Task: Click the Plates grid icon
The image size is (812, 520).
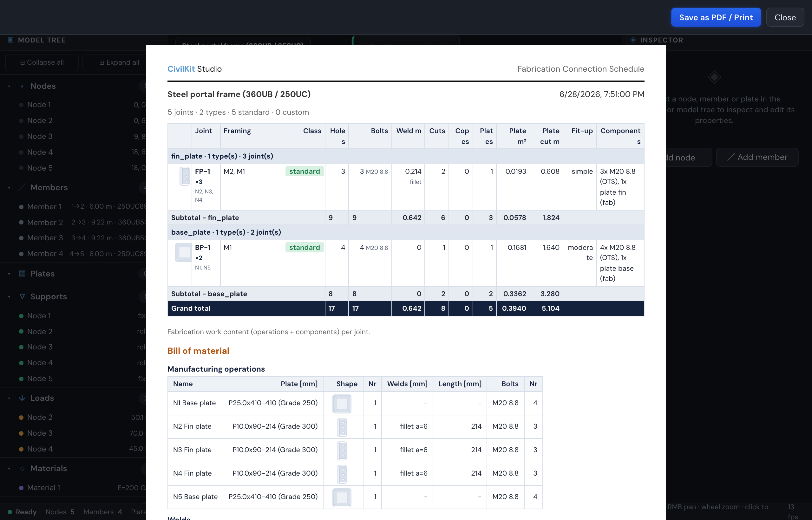Action: [22, 274]
